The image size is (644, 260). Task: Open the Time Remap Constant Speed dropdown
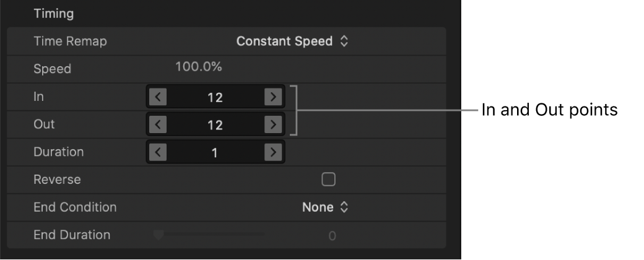point(292,41)
